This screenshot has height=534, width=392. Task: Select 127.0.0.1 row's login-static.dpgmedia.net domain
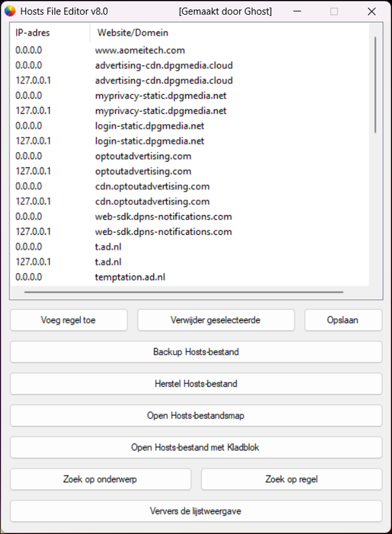point(150,141)
